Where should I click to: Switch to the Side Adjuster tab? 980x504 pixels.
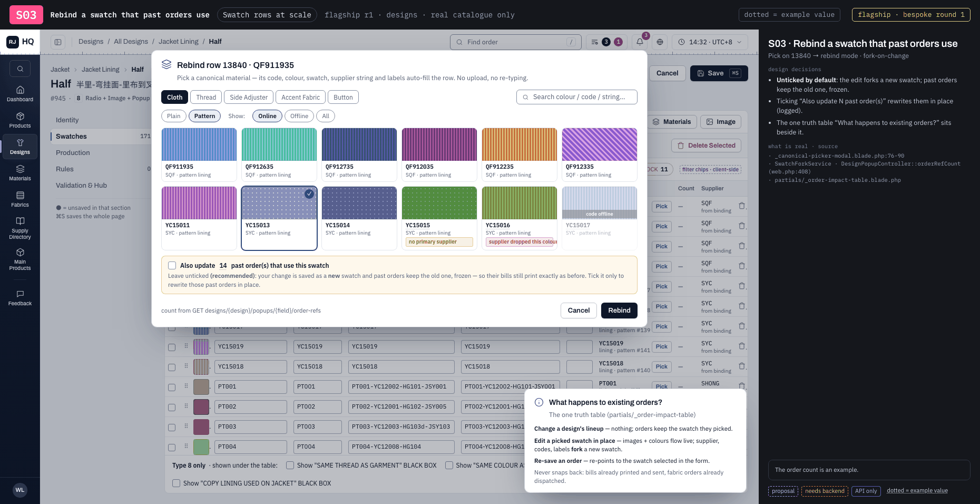pos(249,98)
